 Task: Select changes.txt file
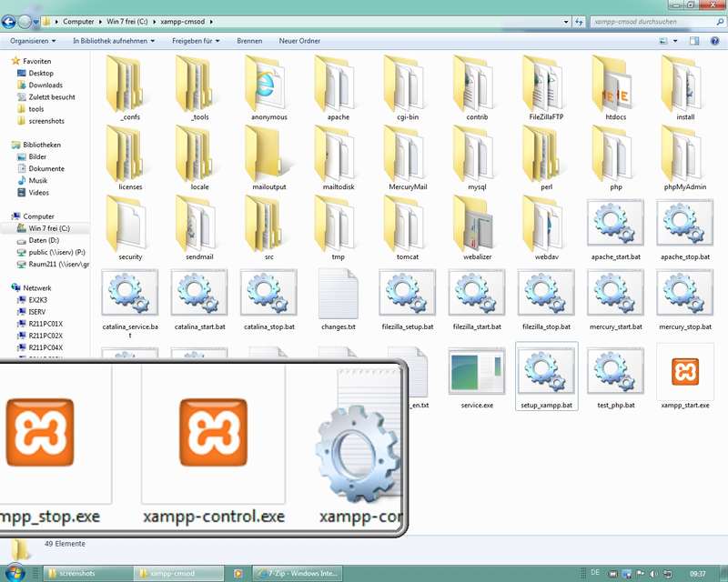[338, 299]
